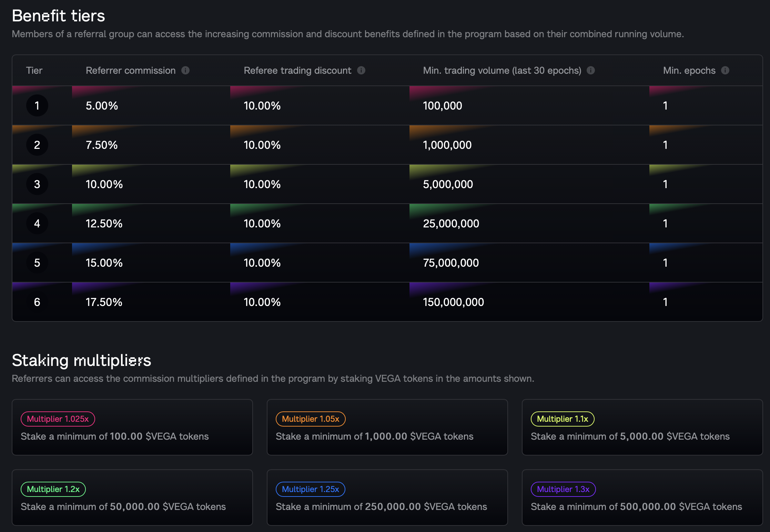Viewport: 770px width, 532px height.
Task: Click the Multiplier 1.025x pill
Action: pos(58,419)
